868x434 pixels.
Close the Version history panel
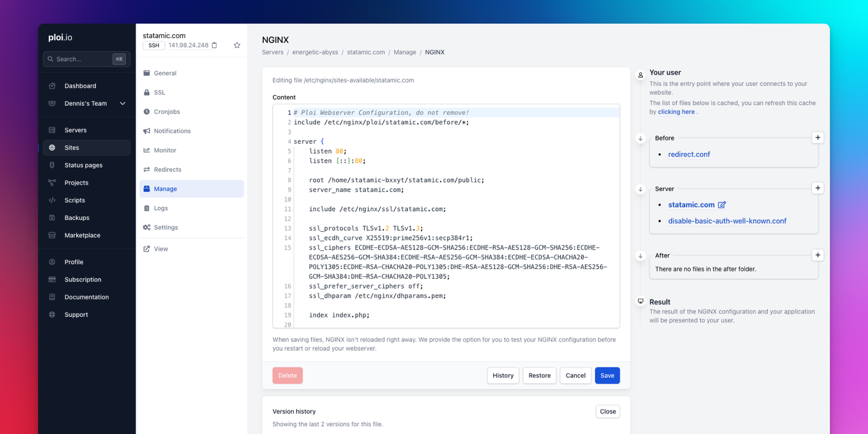[608, 412]
